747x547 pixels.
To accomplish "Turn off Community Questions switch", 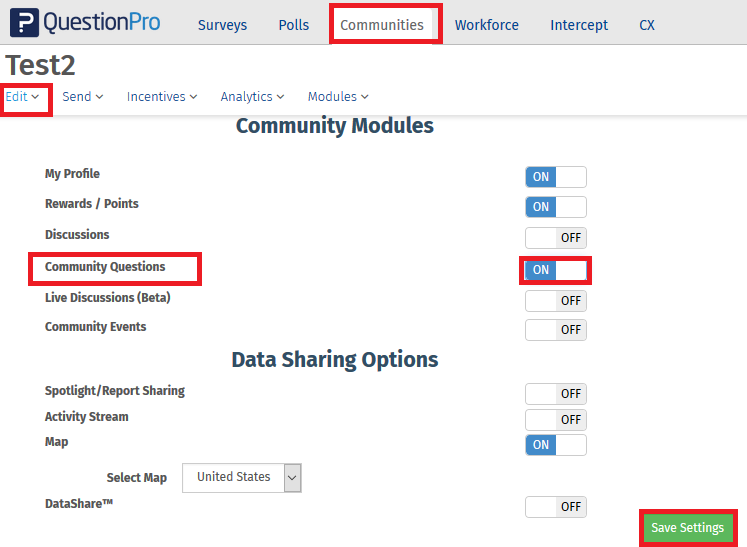I will (555, 270).
